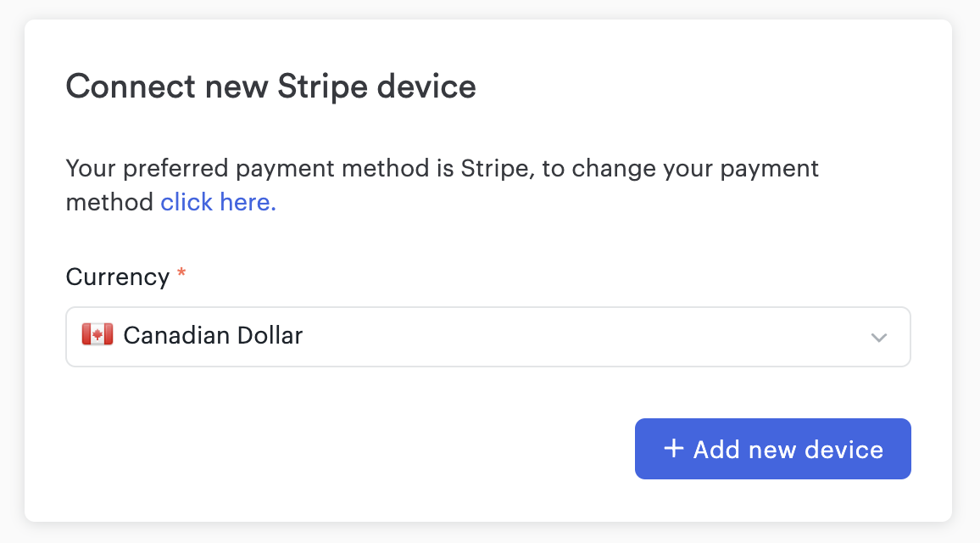
Task: Click empty area inside the currency selector
Action: coord(582,337)
